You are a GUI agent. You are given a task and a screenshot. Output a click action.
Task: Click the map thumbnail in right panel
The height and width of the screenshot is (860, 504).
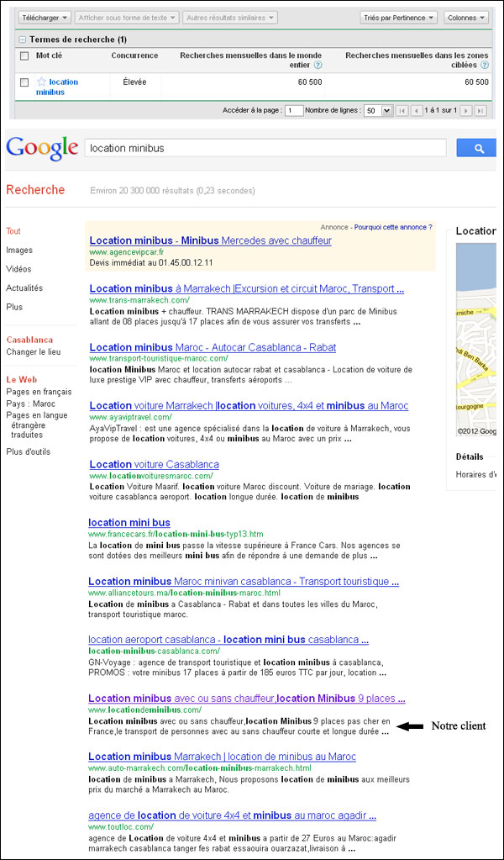pos(476,340)
